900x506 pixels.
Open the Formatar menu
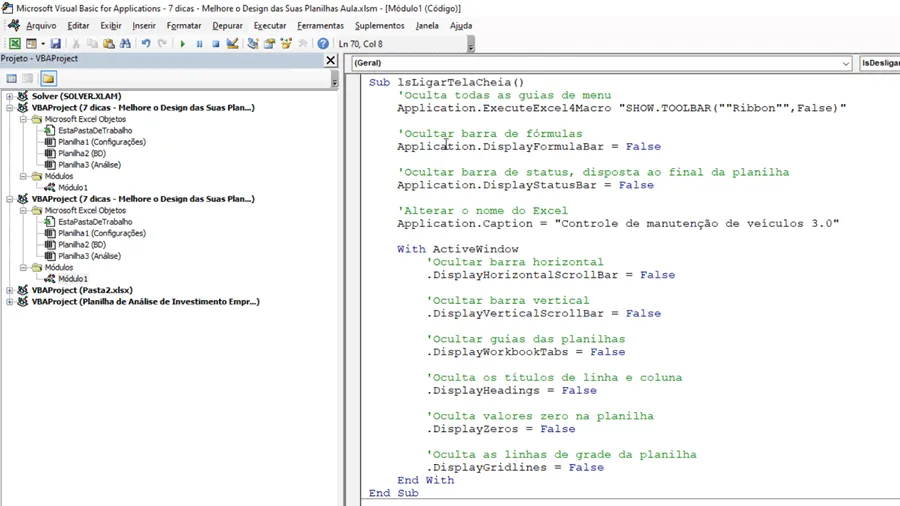[x=184, y=26]
